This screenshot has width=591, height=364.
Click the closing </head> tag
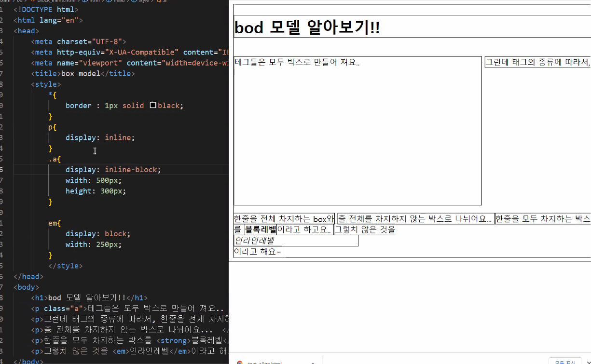[28, 276]
